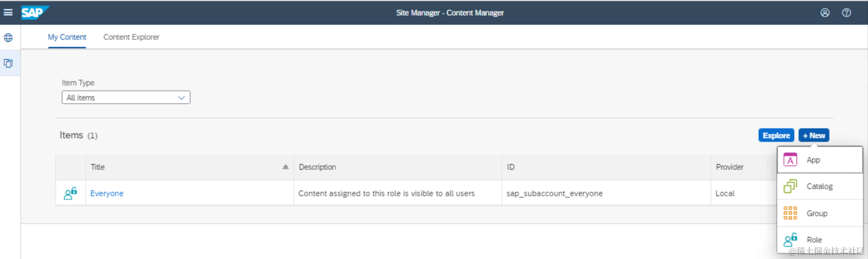Click the Title column sort indicator
Viewport: 868px width, 259px height.
285,167
